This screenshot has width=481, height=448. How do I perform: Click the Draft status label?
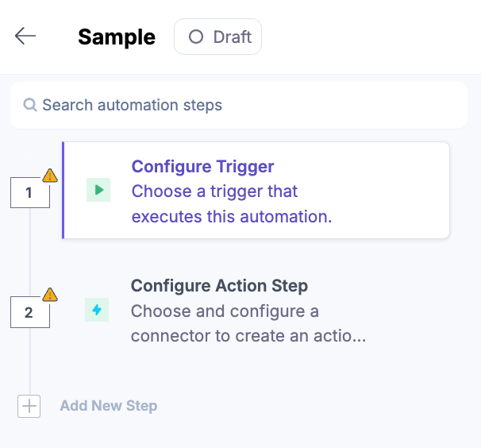233,37
